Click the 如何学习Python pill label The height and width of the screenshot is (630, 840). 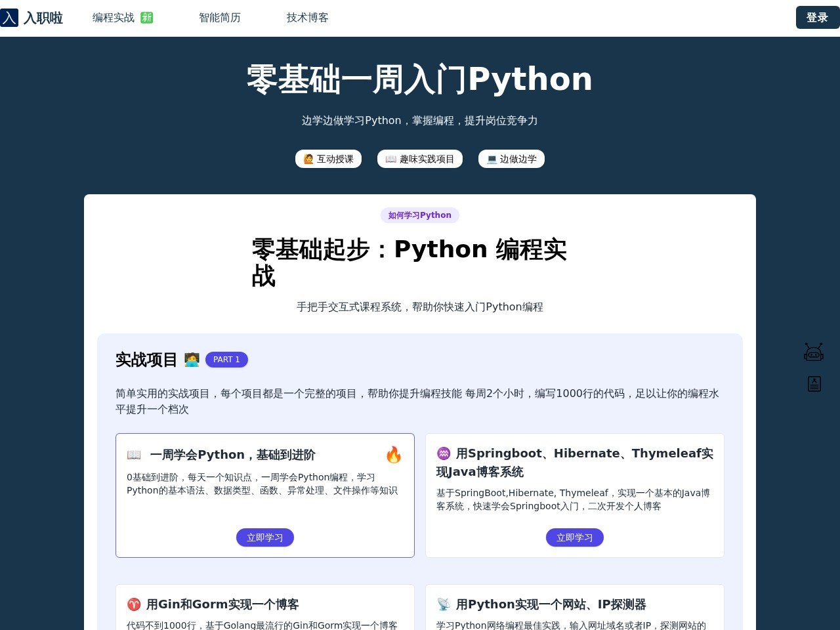(x=419, y=215)
